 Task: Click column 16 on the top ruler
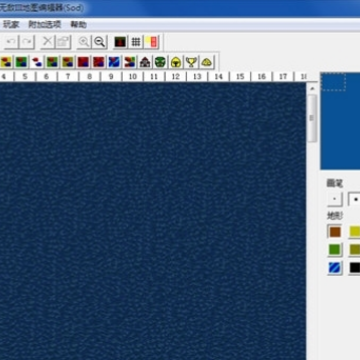(x=262, y=77)
